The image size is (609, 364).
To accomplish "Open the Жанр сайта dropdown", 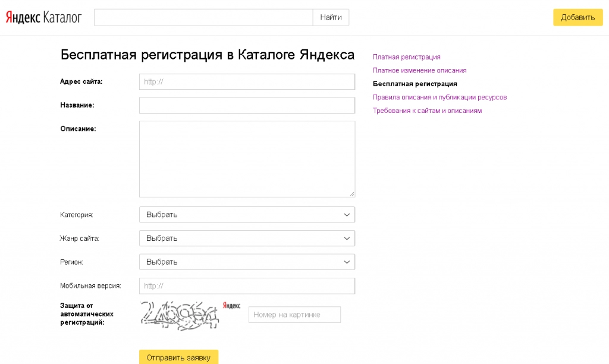I will (247, 239).
